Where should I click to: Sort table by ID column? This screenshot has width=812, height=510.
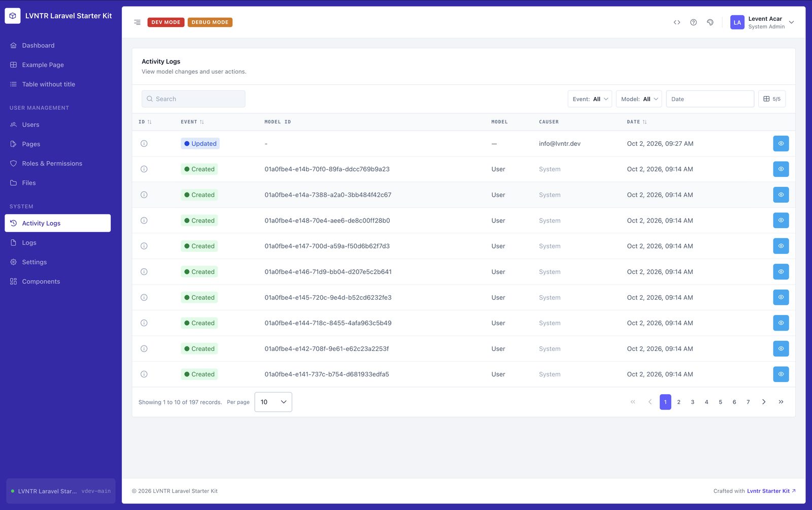pos(145,122)
